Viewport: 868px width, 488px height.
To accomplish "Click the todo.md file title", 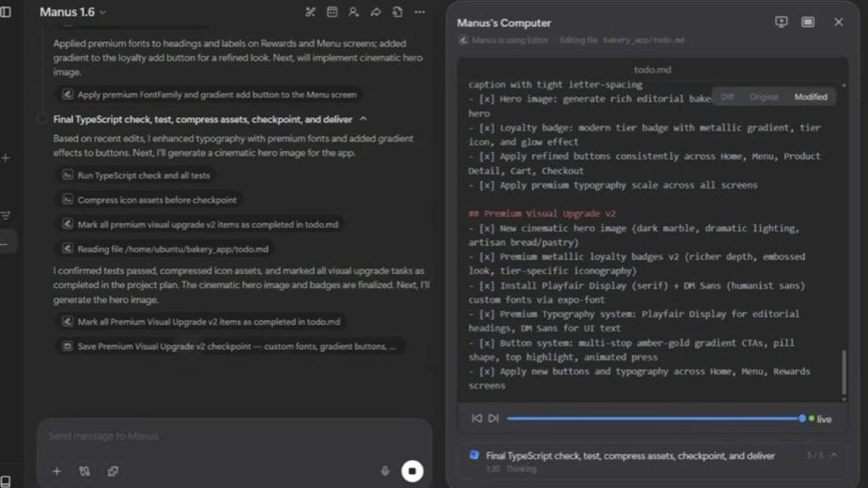I will click(x=652, y=69).
